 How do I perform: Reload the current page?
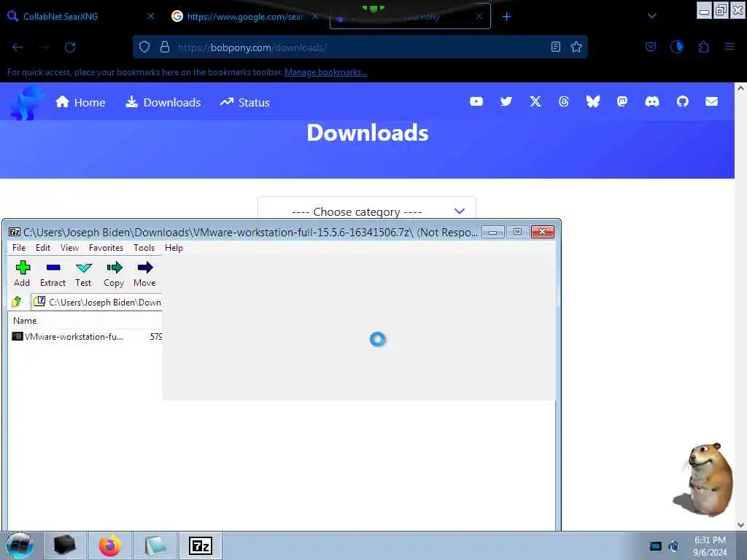(x=70, y=47)
